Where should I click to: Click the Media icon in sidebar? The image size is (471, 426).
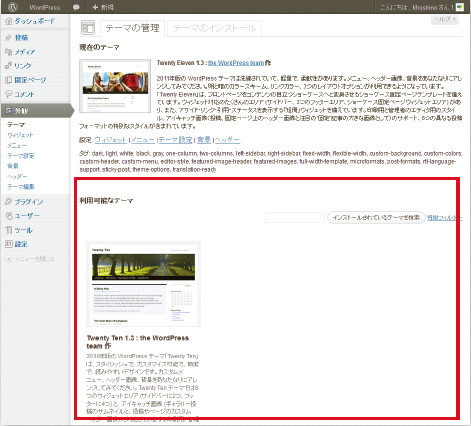(x=9, y=52)
